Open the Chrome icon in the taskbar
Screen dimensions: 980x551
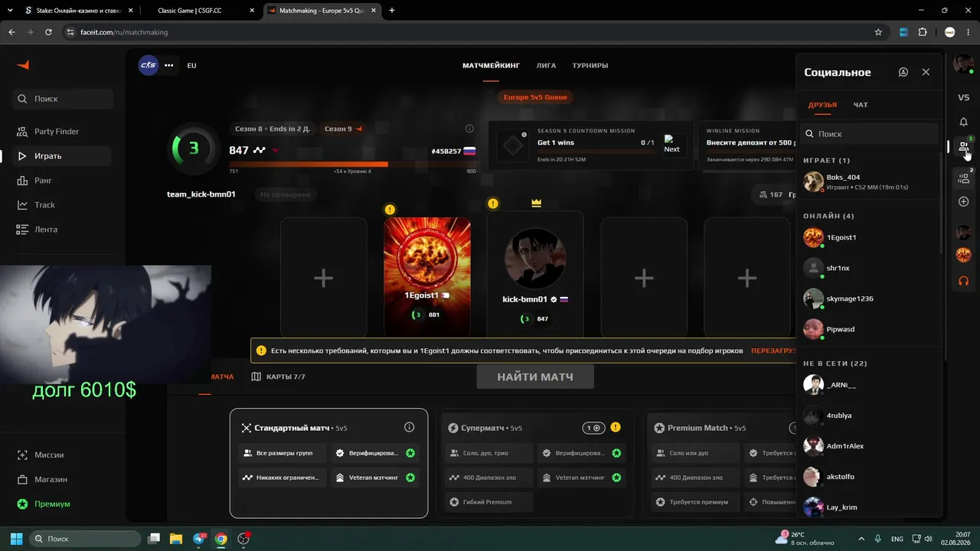(x=220, y=539)
